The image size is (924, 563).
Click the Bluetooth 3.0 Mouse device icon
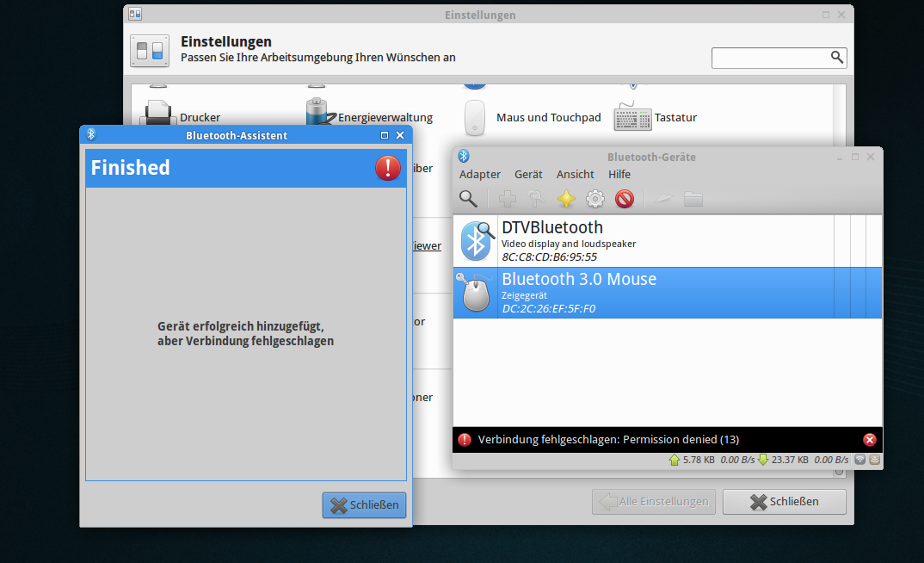475,293
